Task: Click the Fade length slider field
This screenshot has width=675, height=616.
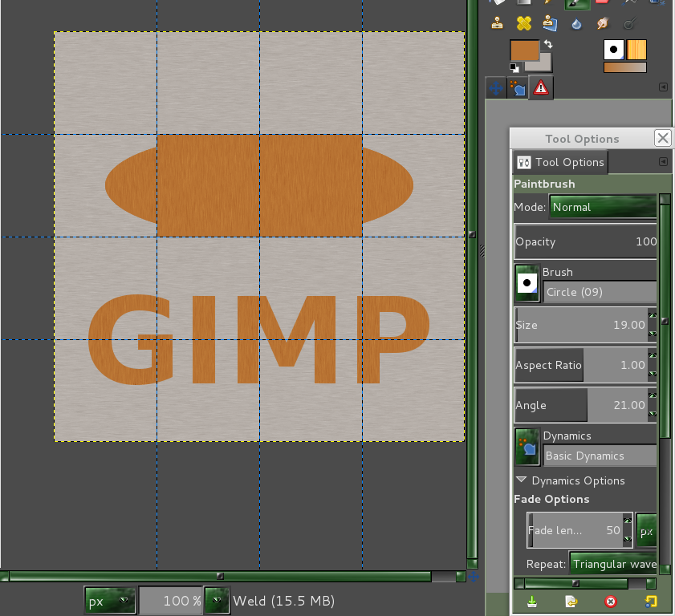Action: [575, 530]
